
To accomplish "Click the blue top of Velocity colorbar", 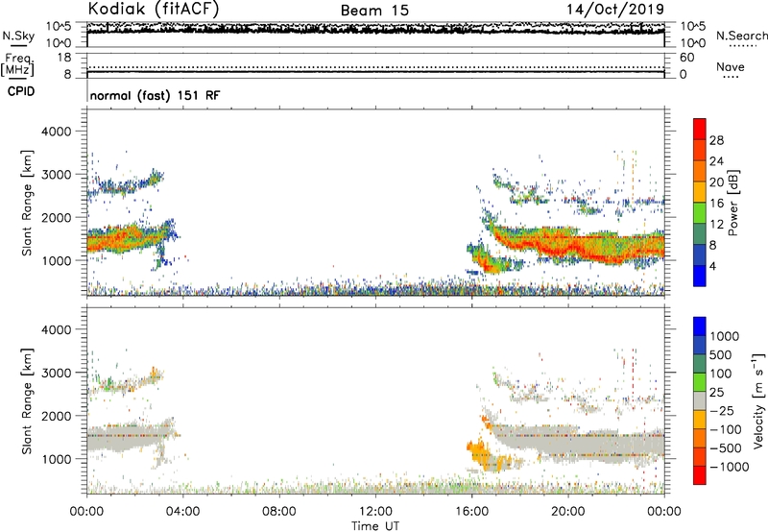I will (700, 326).
